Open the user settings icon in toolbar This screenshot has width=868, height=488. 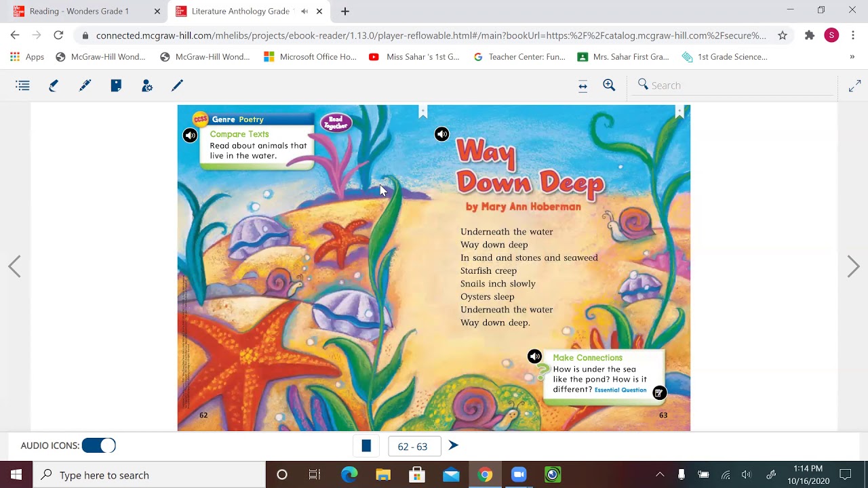tap(146, 85)
